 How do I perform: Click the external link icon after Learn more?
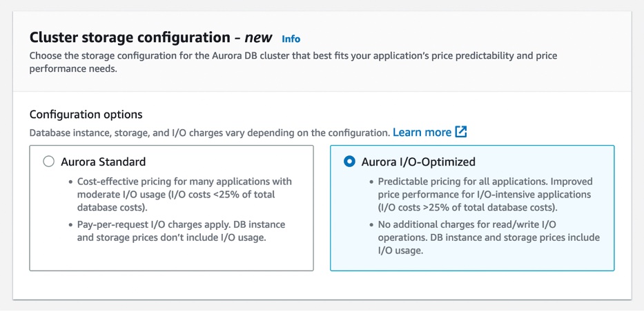tap(461, 133)
